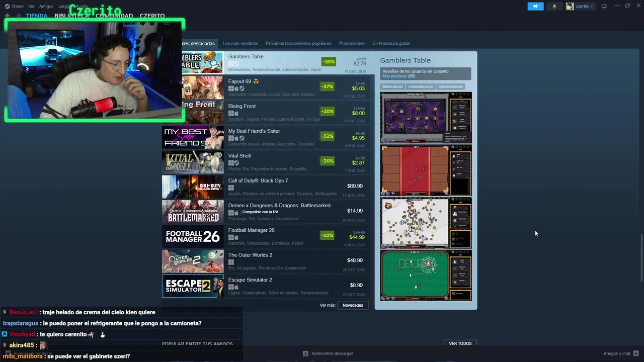Viewport: 644px width, 362px height.
Task: Expand the czerito account dropdown
Action: (x=580, y=6)
